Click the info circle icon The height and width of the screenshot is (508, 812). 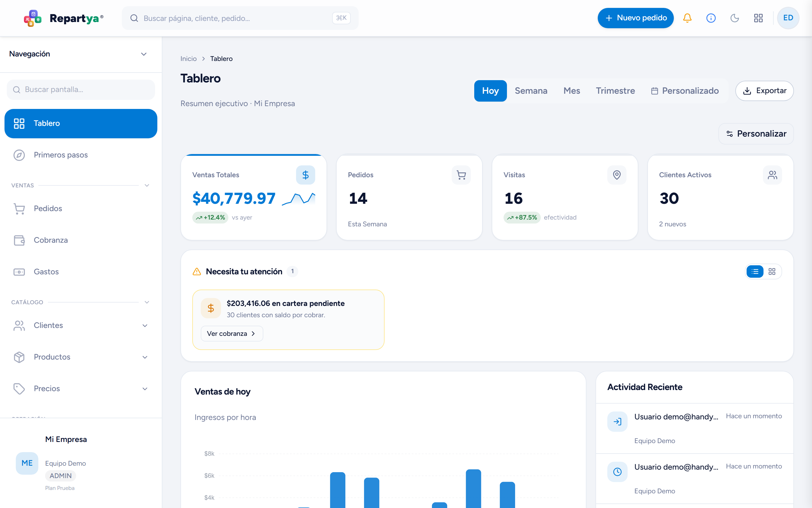tap(711, 18)
